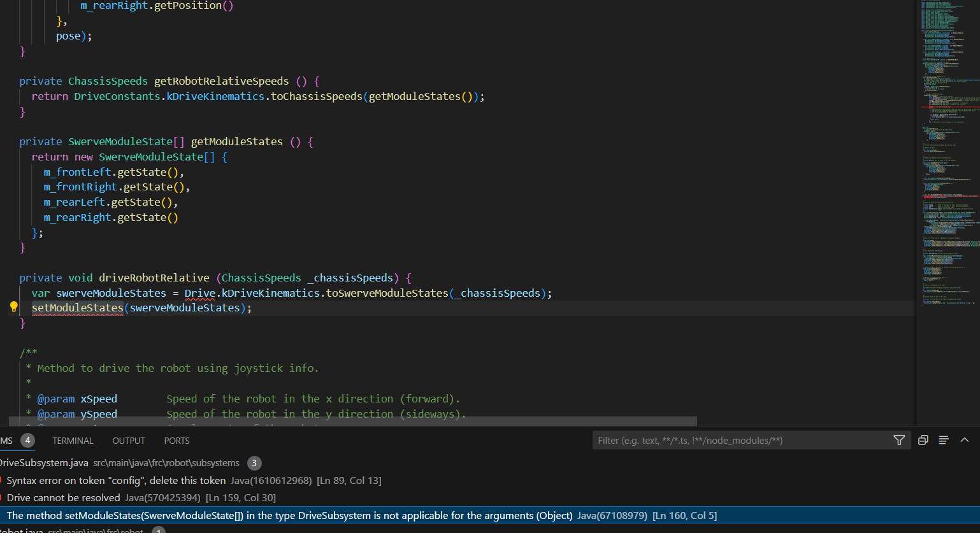Toggle the view as table icon
This screenshot has width=980, height=533.
click(x=944, y=440)
